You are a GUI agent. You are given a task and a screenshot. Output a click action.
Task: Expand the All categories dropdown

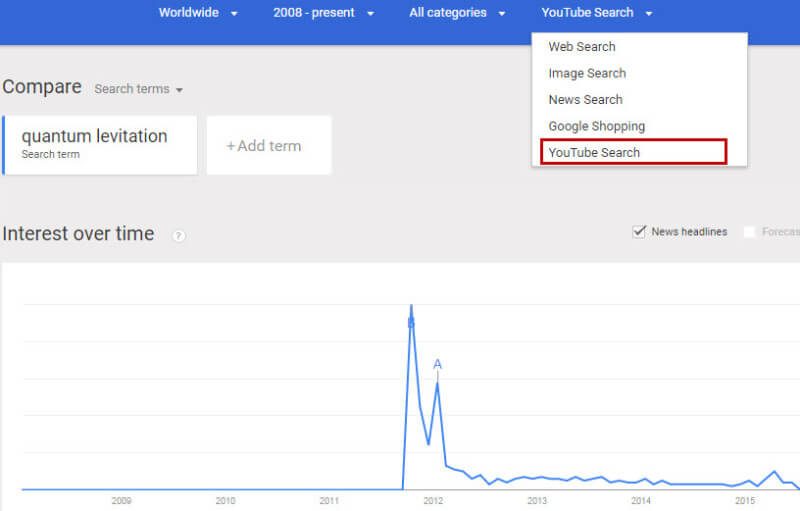click(457, 13)
